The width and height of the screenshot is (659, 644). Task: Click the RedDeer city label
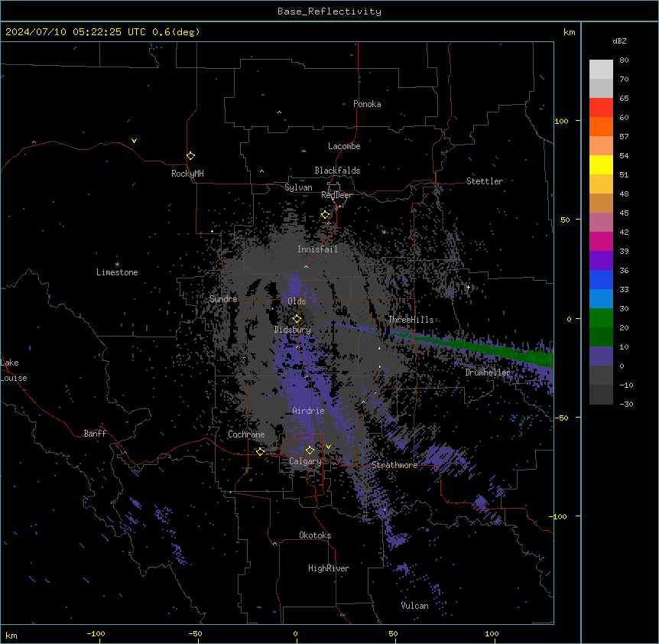click(337, 195)
